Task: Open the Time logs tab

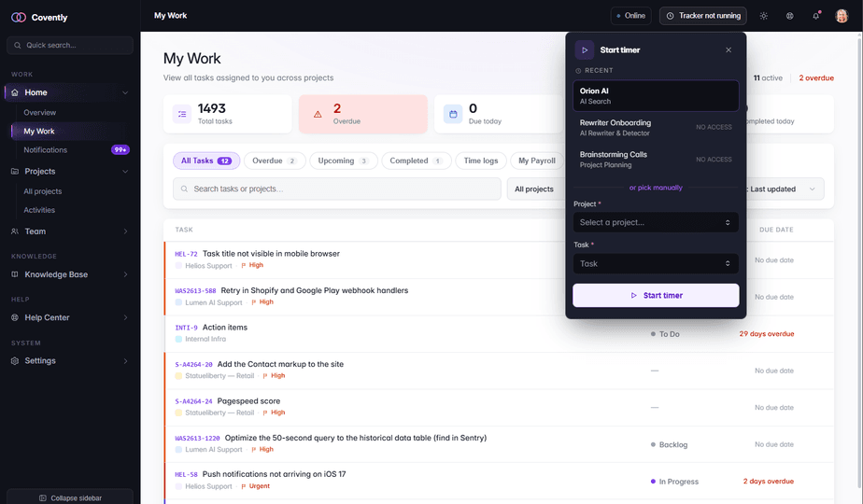Action: point(480,161)
